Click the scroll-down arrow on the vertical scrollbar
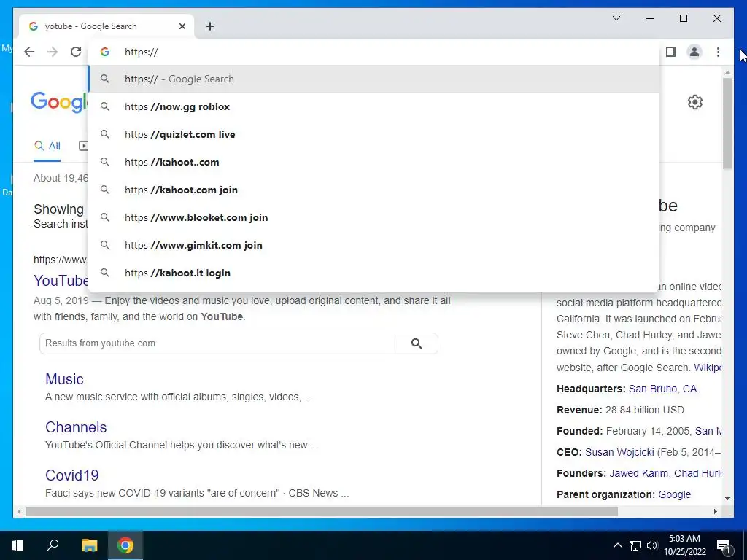The image size is (747, 560). point(727,499)
